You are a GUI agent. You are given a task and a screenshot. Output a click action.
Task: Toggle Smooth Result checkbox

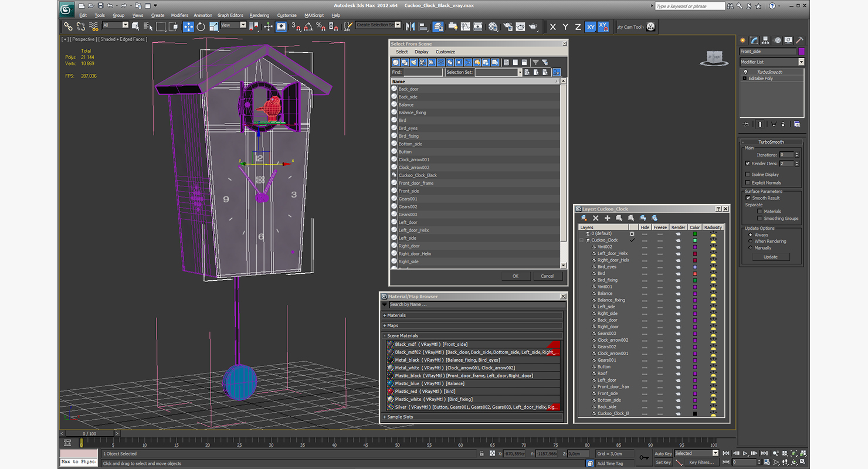(x=747, y=198)
